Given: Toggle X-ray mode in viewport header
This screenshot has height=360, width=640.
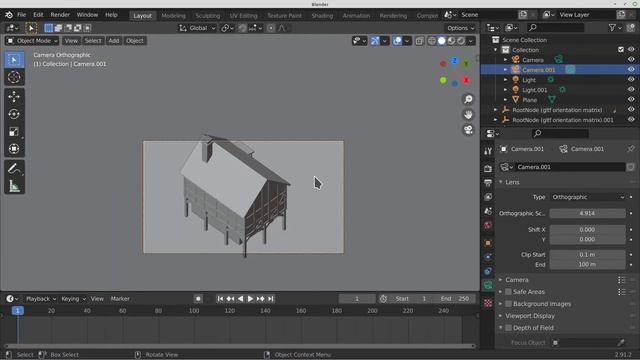Looking at the screenshot, I should pyautogui.click(x=420, y=41).
